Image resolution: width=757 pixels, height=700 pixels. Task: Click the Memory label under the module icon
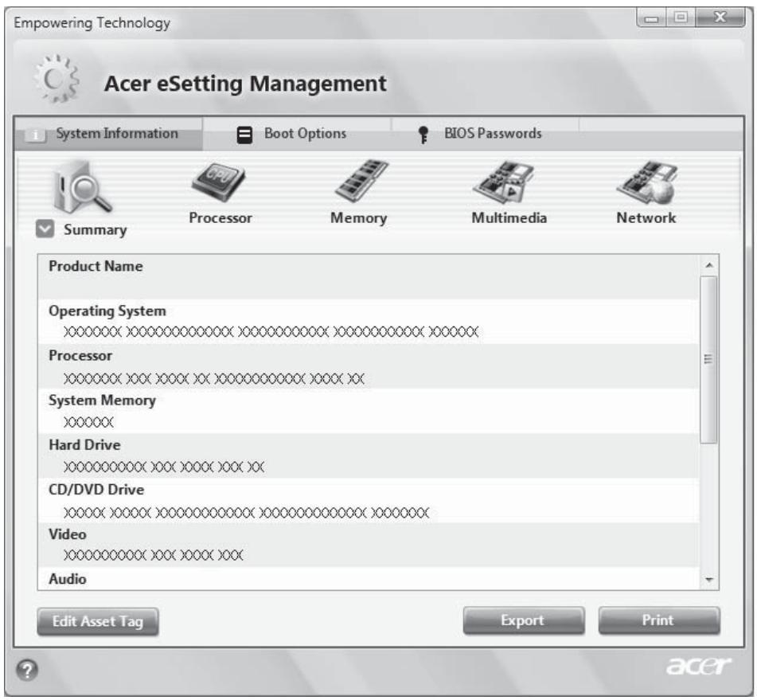click(359, 218)
